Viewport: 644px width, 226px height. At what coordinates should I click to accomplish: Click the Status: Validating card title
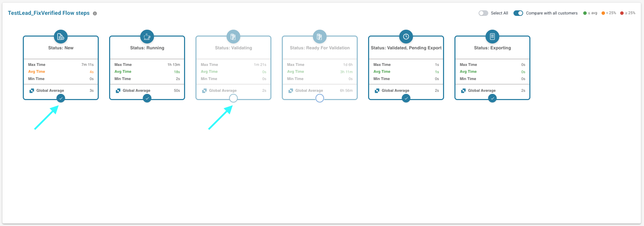click(233, 48)
